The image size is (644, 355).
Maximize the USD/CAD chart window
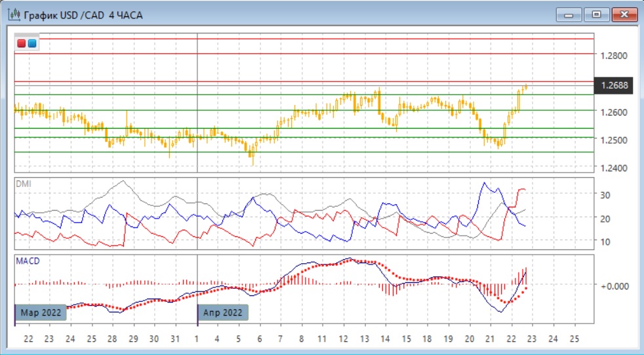(597, 14)
